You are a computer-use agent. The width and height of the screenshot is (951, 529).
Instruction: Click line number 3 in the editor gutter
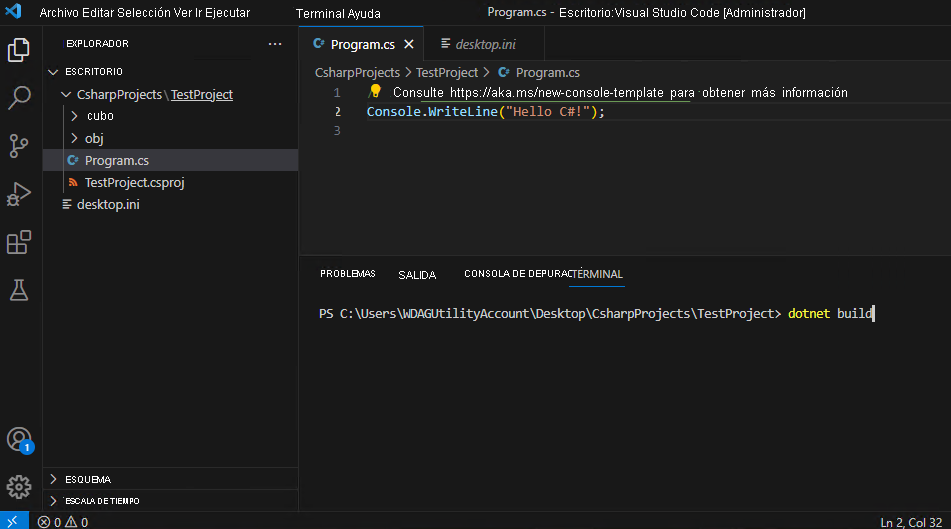337,130
